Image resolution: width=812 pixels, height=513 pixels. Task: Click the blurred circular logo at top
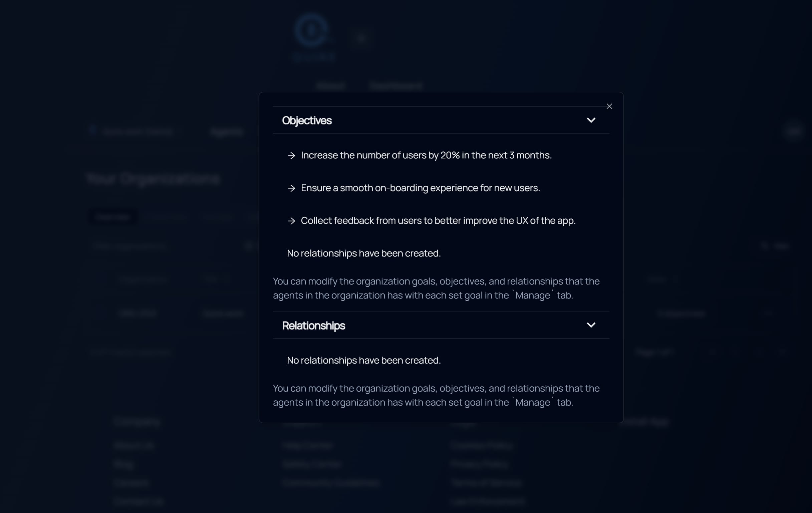tap(311, 30)
